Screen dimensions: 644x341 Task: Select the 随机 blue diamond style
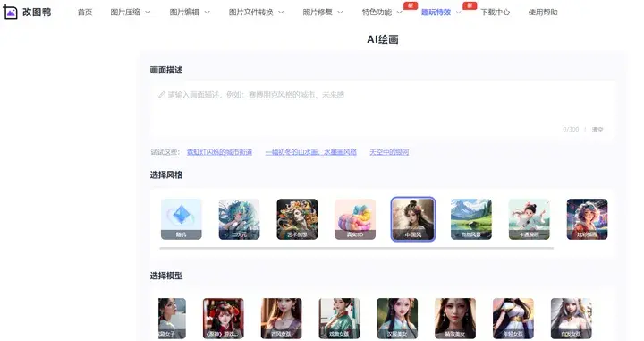click(181, 219)
